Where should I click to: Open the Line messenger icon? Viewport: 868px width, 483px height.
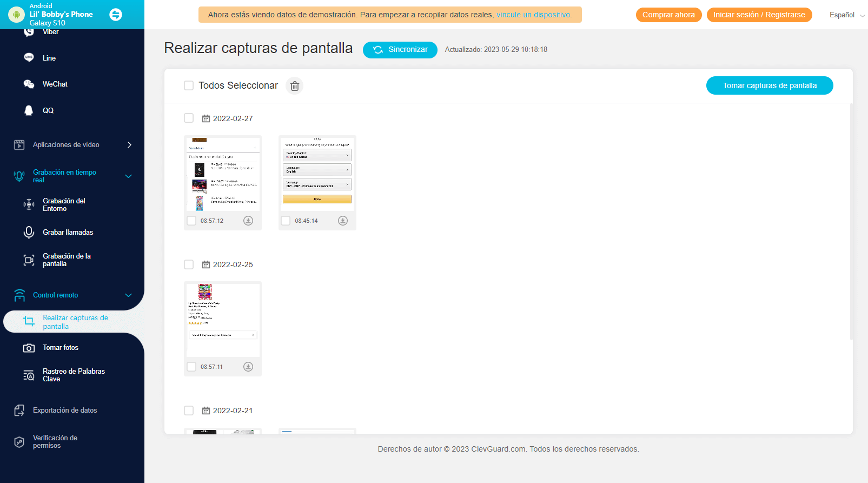(x=29, y=57)
